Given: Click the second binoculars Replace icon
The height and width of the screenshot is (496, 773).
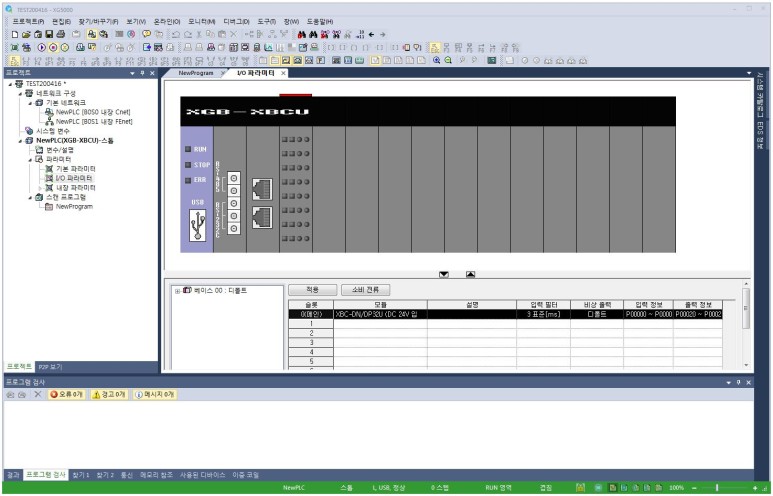Looking at the screenshot, I should click(x=313, y=35).
